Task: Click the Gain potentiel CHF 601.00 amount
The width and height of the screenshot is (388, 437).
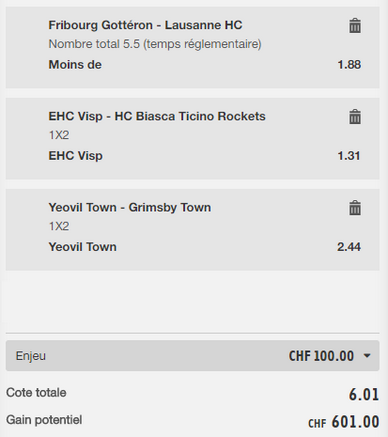Action: [344, 422]
